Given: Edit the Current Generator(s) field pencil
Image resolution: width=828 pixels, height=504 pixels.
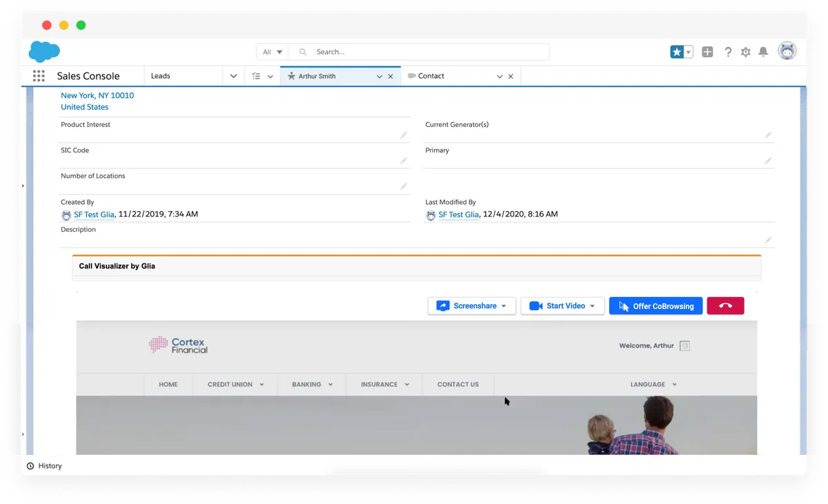Looking at the screenshot, I should 768,135.
